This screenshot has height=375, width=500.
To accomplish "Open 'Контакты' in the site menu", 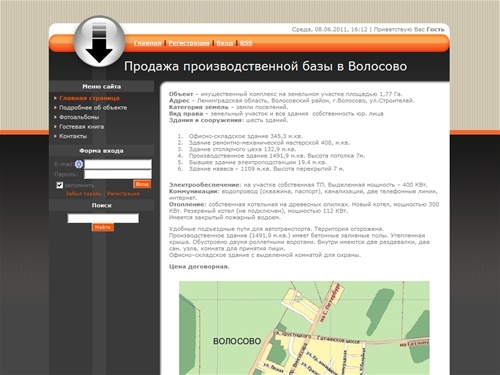I will pyautogui.click(x=73, y=136).
